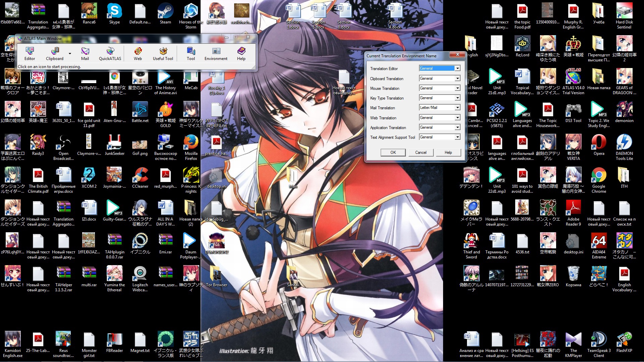Click the Cancel button

421,153
